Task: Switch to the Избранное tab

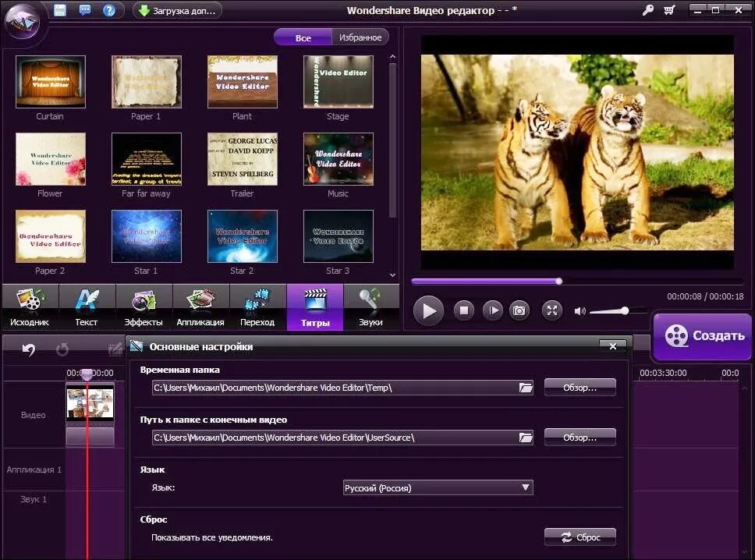Action: click(x=360, y=37)
